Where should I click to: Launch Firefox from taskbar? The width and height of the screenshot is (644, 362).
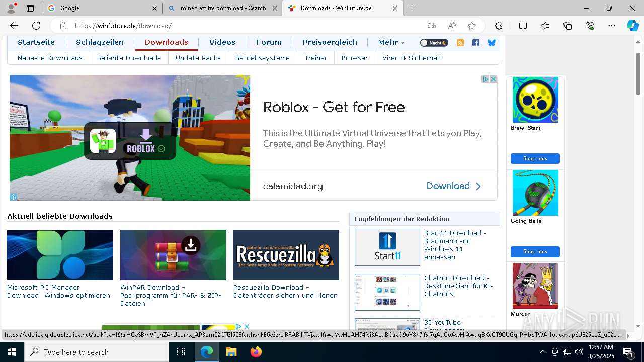256,352
